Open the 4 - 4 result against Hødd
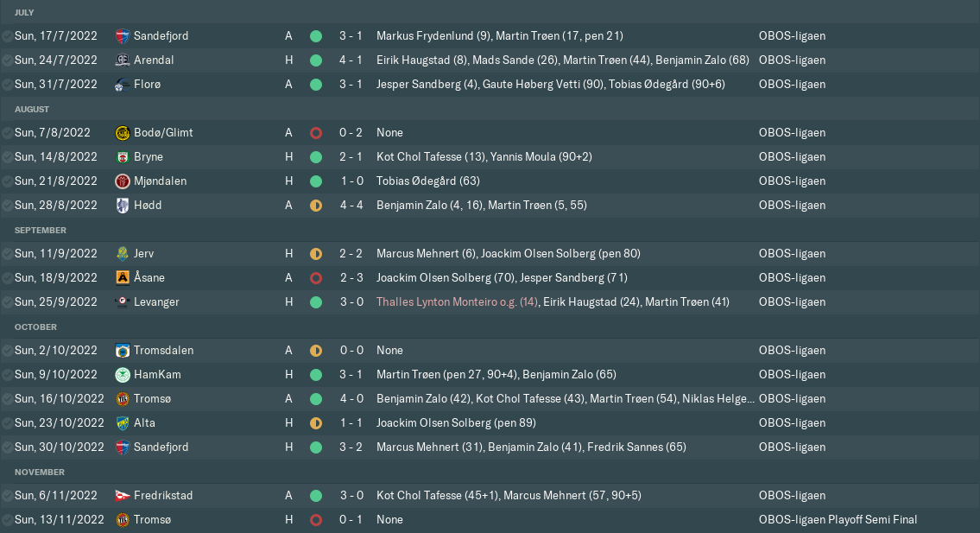Screen dimensions: 980x533 click(351, 206)
